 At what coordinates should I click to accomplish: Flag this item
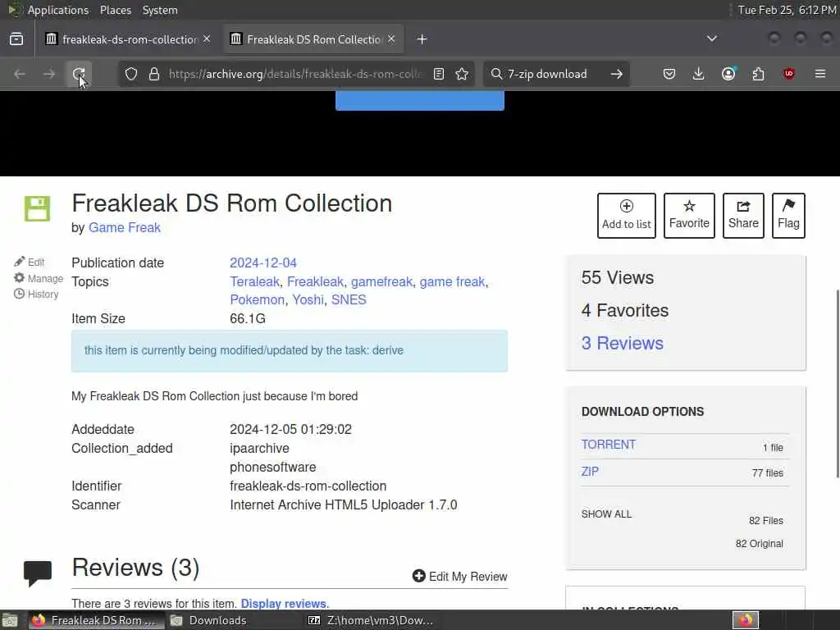click(x=788, y=216)
